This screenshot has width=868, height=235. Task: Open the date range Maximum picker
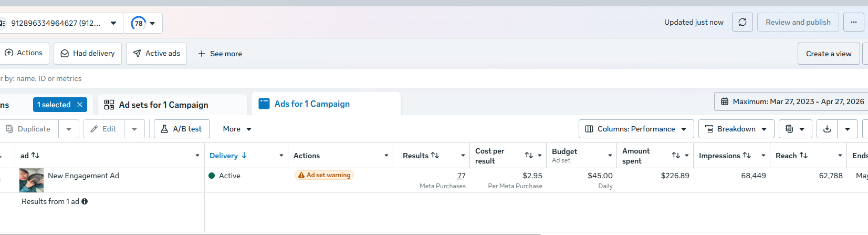[x=792, y=101]
